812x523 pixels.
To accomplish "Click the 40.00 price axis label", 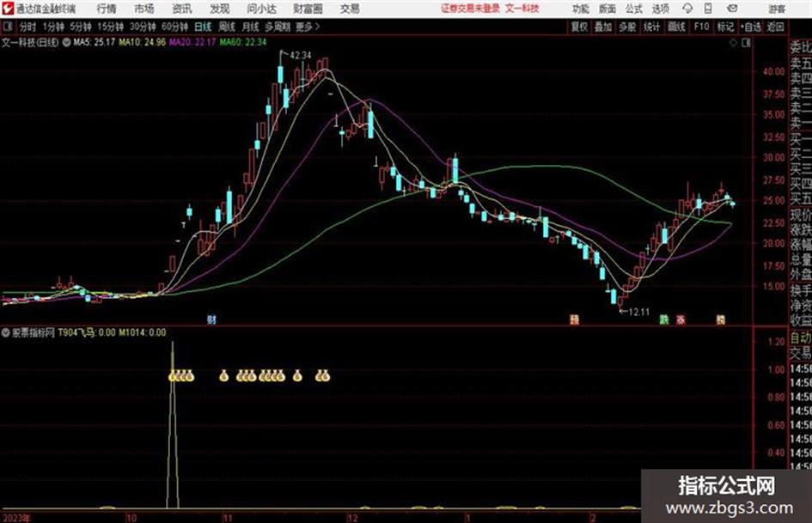I will [773, 71].
